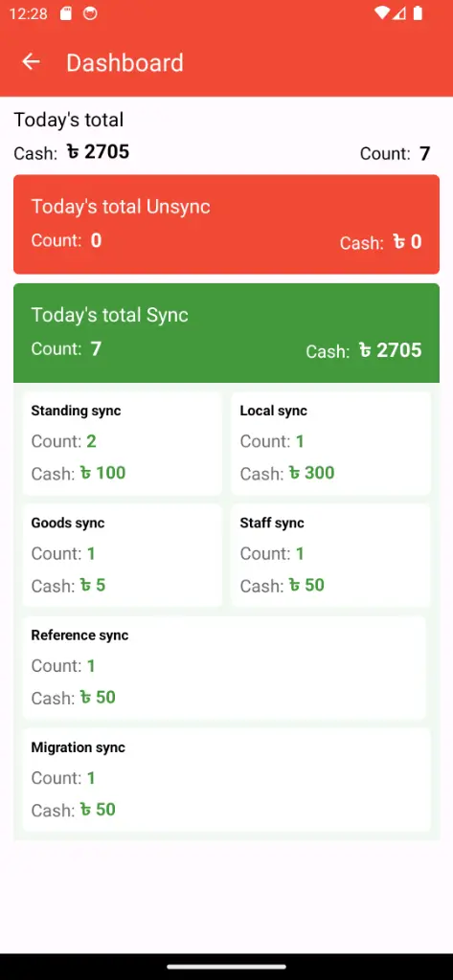Tap Standing sync Cash ৳ 100

coord(102,473)
